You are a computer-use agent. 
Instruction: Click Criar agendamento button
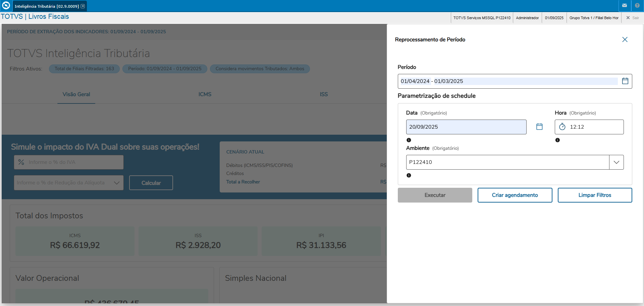[515, 195]
